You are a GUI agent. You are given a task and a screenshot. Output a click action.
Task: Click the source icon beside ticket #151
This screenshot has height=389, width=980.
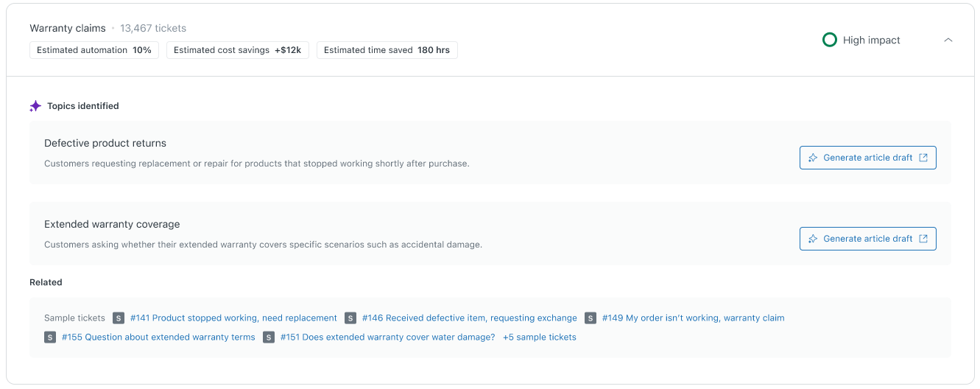269,337
